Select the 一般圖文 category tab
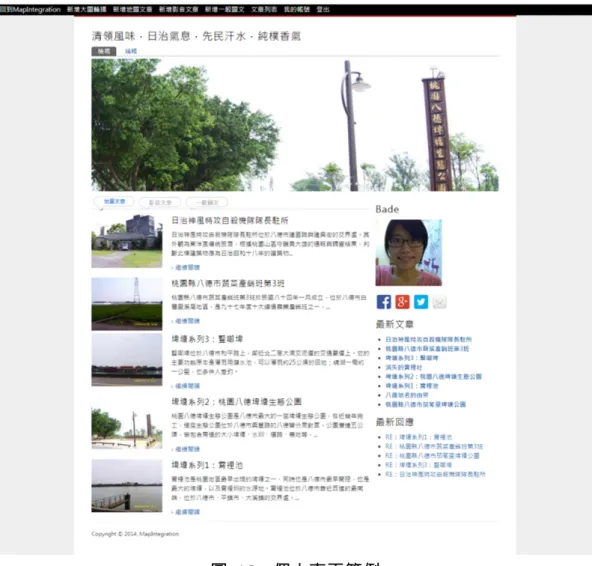The width and height of the screenshot is (592, 566). (207, 202)
